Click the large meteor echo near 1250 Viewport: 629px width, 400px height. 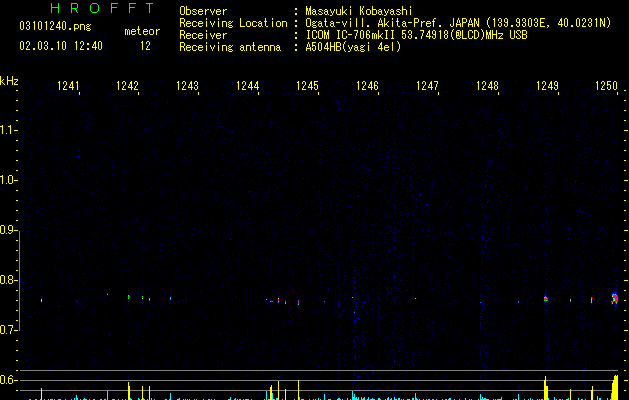pos(615,299)
